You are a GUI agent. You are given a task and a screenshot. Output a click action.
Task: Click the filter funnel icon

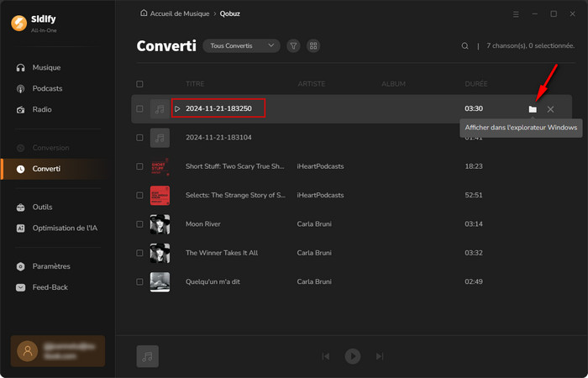pos(293,46)
